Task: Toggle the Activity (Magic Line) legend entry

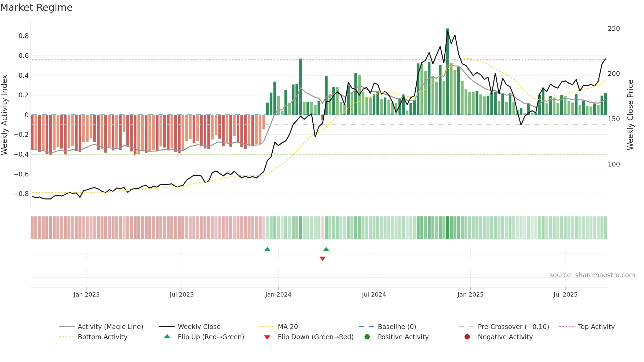Action: pyautogui.click(x=101, y=327)
